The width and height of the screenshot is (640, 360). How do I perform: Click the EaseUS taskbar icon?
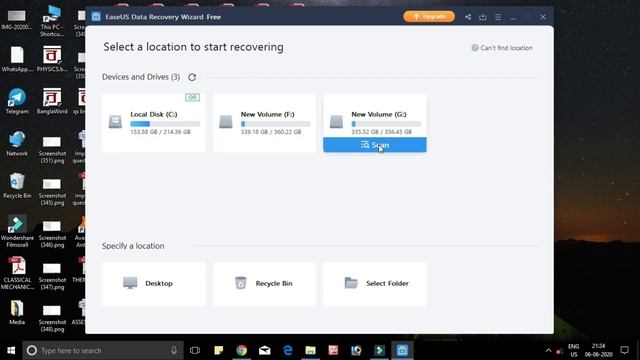click(x=402, y=350)
